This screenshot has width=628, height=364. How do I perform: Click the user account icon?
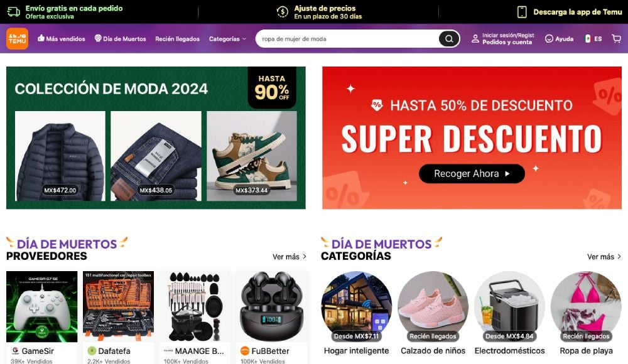point(475,39)
